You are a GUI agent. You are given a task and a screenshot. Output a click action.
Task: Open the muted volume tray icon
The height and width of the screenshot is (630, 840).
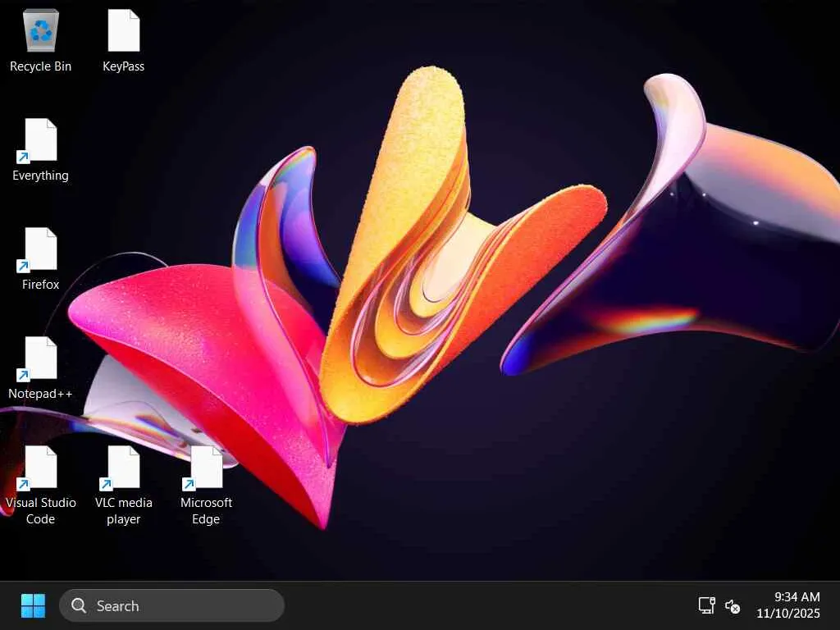pyautogui.click(x=733, y=606)
